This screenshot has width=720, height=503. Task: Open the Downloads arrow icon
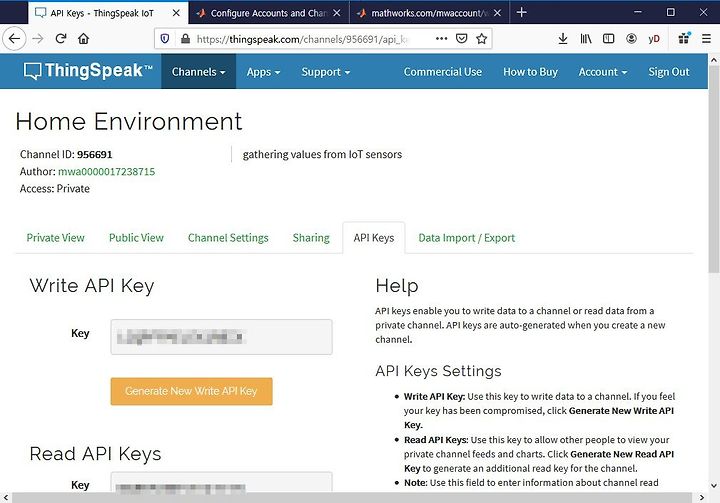pyautogui.click(x=562, y=39)
